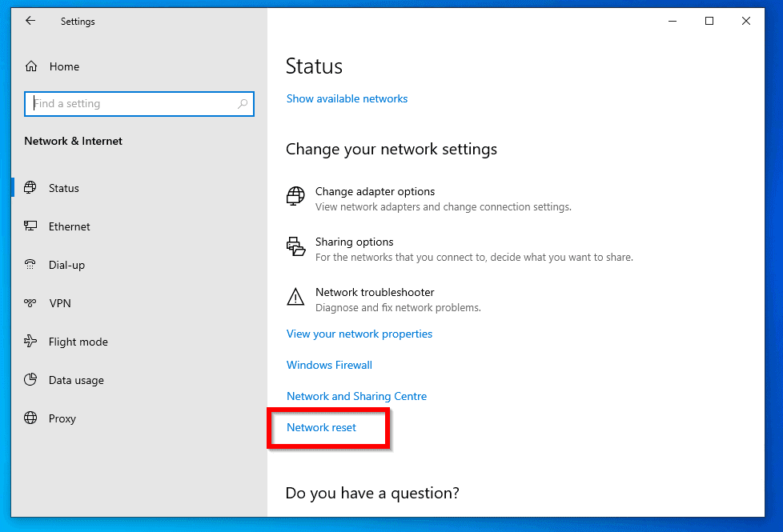Focus the Find a setting search box
The image size is (783, 532).
(x=139, y=104)
